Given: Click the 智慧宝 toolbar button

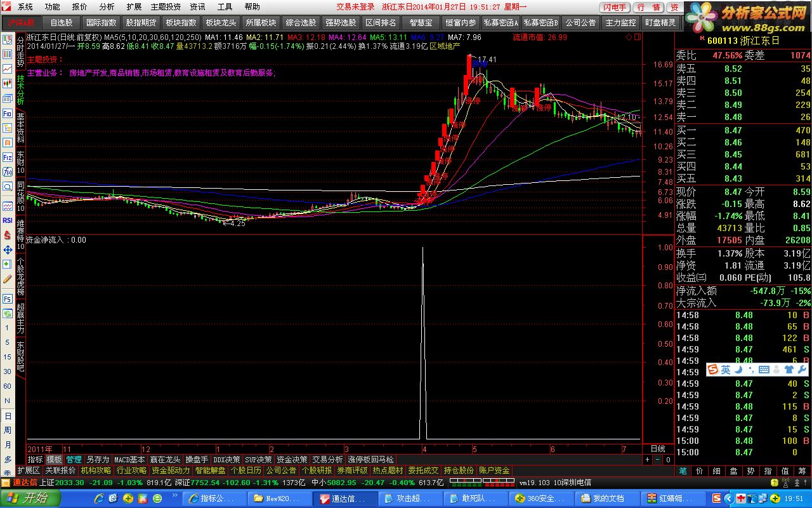Looking at the screenshot, I should pos(421,23).
